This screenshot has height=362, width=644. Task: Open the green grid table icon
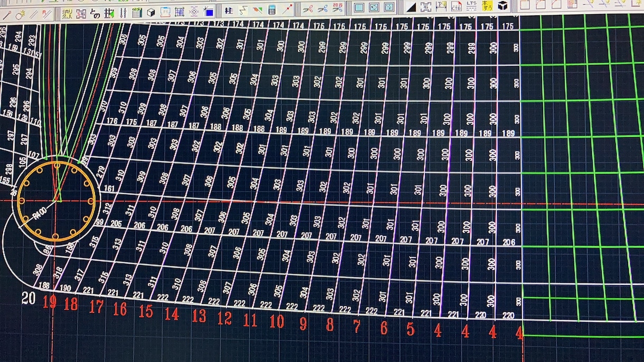click(x=137, y=12)
